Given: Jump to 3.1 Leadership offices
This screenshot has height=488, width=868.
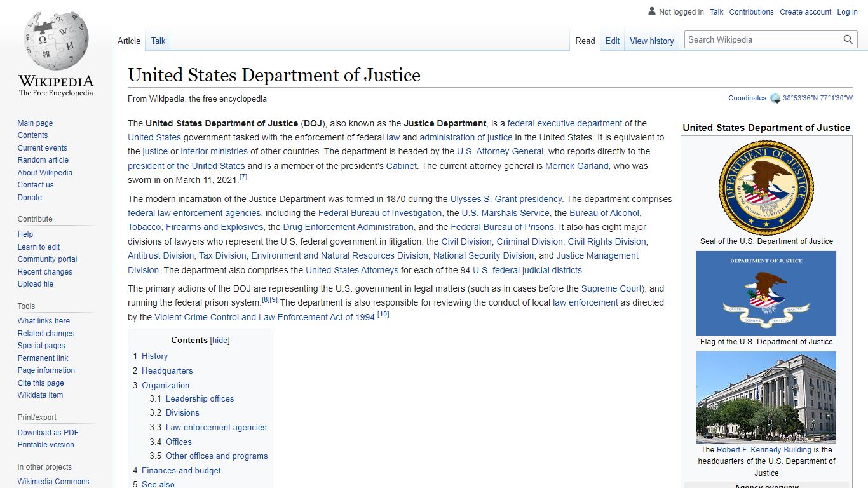Looking at the screenshot, I should coord(200,399).
